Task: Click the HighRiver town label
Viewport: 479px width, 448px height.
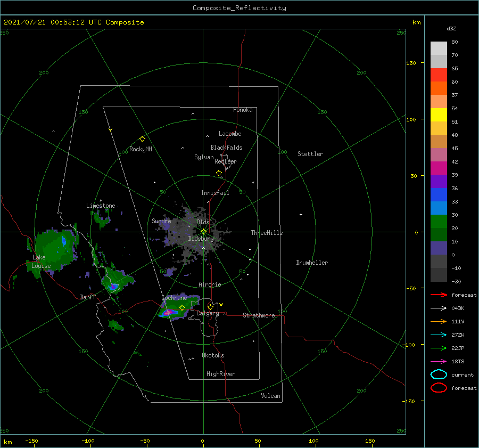Action: [221, 374]
